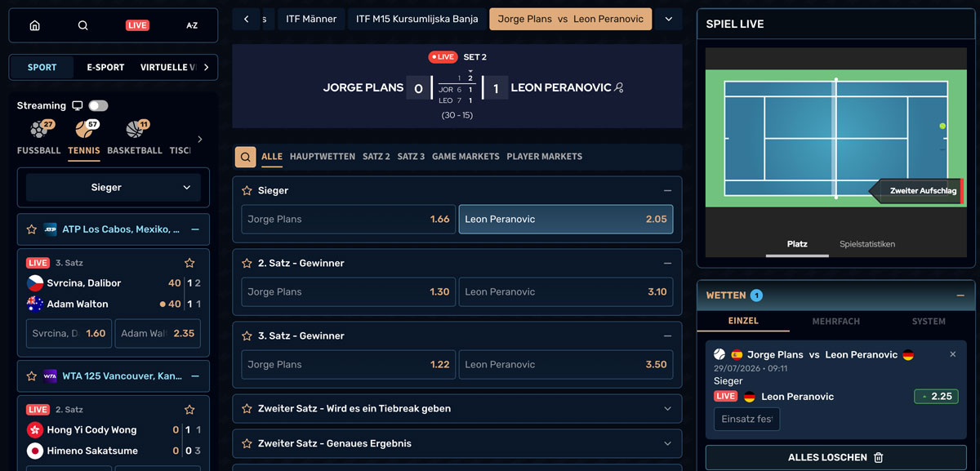Star the Zweiter Satz - Genaues Ergebnis market
This screenshot has width=980, height=471.
[x=247, y=443]
